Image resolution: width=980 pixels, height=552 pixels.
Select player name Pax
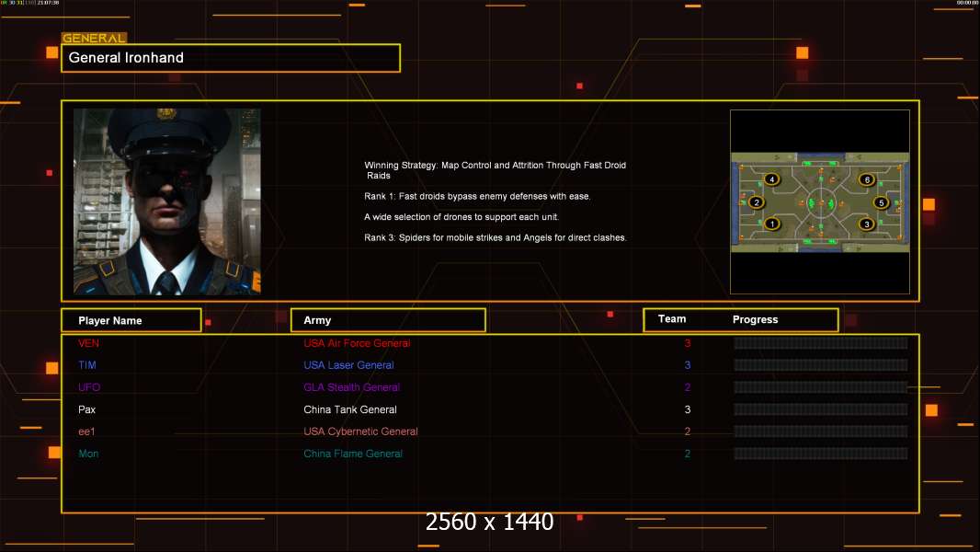click(86, 409)
